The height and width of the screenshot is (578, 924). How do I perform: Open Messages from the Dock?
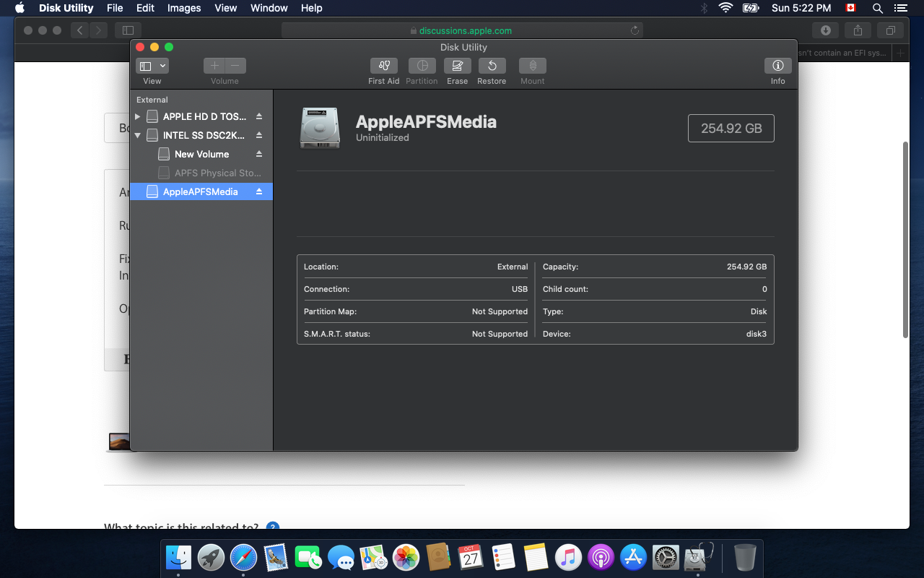[x=341, y=557]
